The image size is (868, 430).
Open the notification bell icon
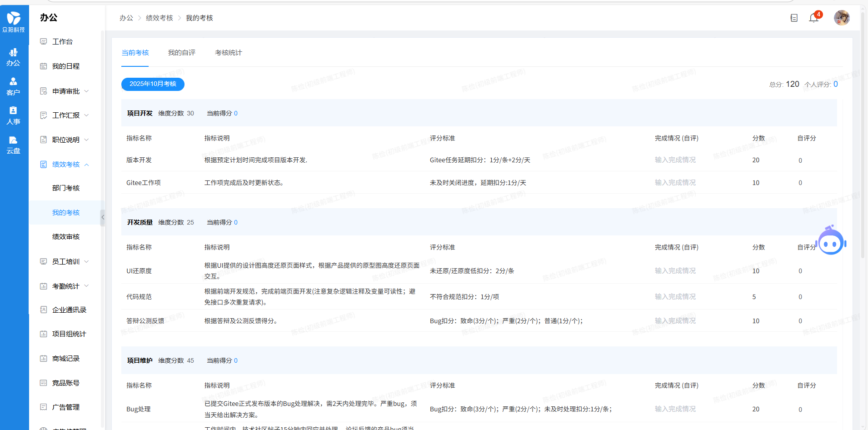click(x=813, y=18)
